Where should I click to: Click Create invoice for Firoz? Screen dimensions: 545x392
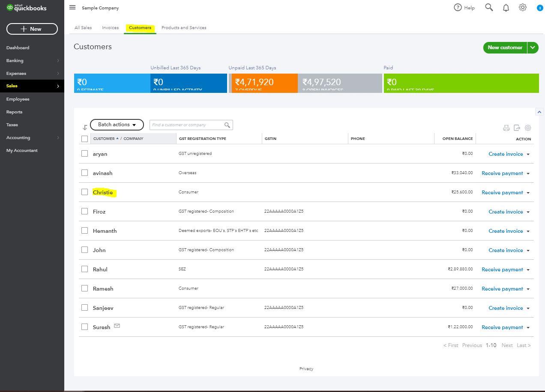506,212
